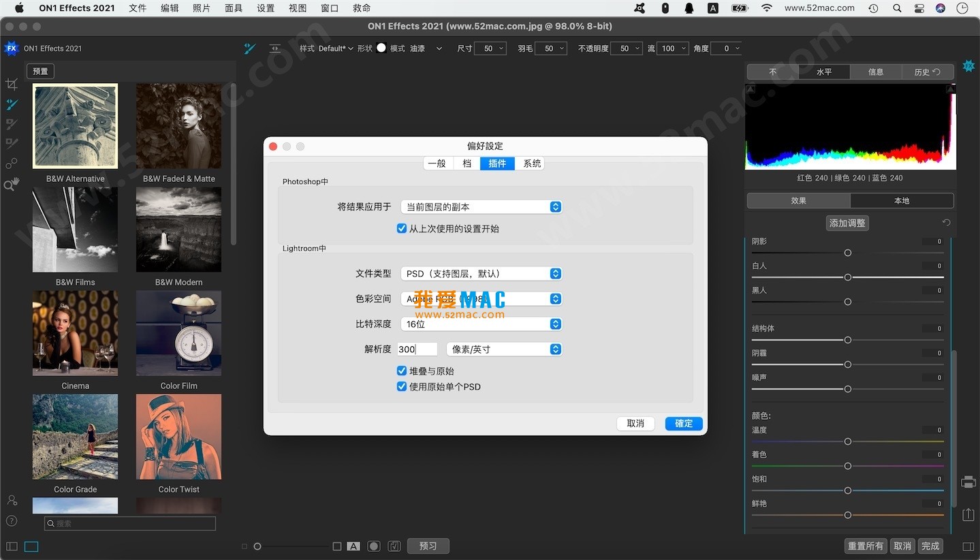Image resolution: width=980 pixels, height=560 pixels.
Task: Click the Wi-Fi status icon in menu bar
Action: pos(767,8)
